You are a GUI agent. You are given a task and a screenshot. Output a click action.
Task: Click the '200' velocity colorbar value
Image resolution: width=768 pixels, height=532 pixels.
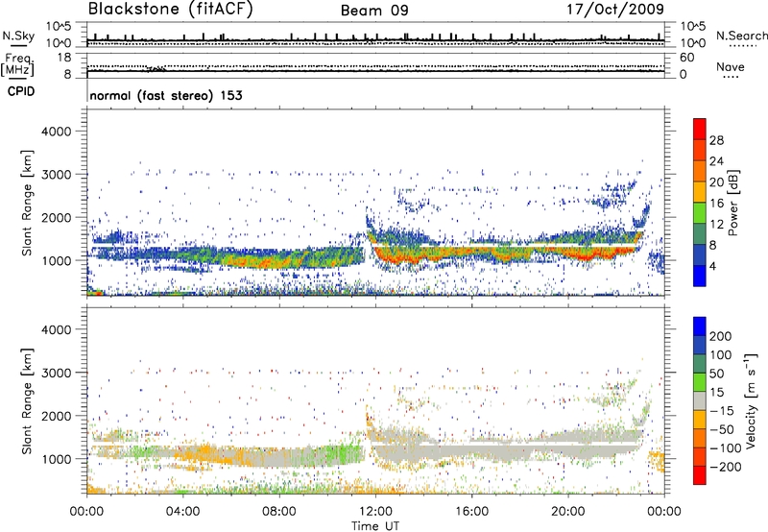pyautogui.click(x=721, y=336)
